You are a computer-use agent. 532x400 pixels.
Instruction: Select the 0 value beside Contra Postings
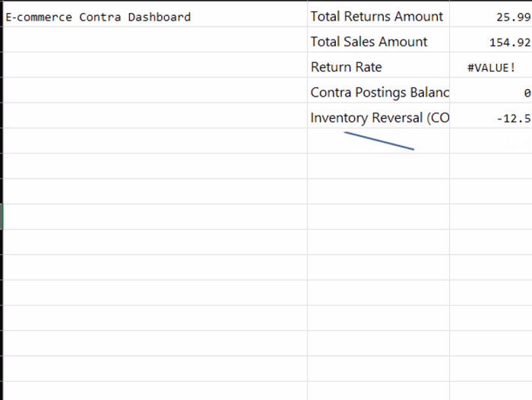click(x=491, y=93)
